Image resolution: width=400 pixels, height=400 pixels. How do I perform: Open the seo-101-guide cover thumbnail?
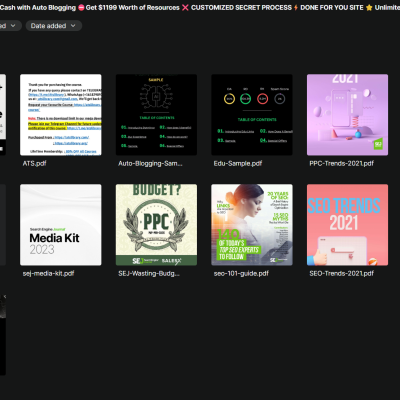(252, 225)
